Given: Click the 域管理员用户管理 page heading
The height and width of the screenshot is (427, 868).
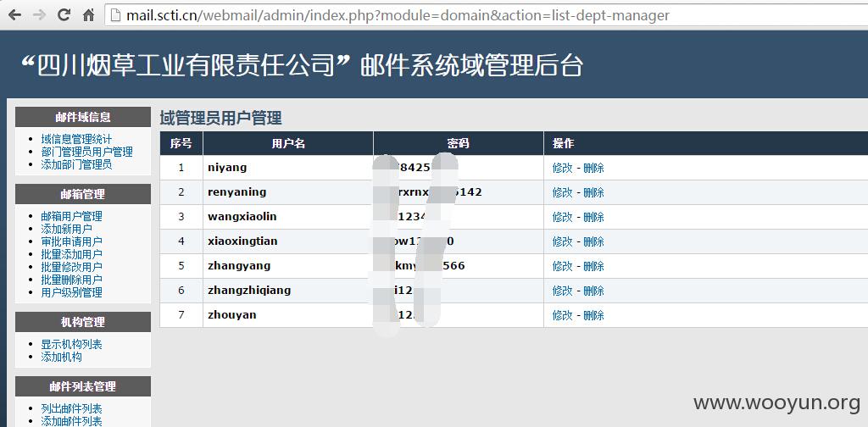Looking at the screenshot, I should point(221,118).
